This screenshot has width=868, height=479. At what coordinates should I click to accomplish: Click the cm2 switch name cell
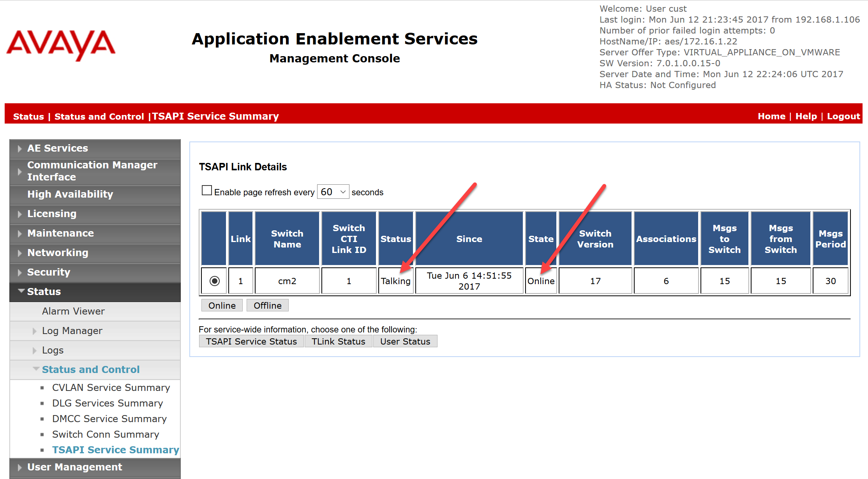coord(287,281)
